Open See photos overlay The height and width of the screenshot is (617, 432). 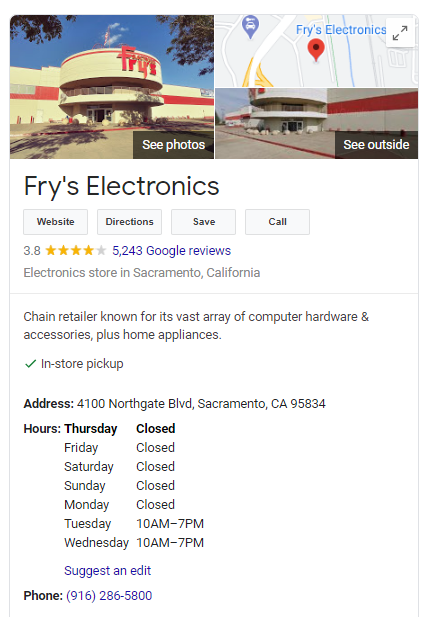point(174,145)
